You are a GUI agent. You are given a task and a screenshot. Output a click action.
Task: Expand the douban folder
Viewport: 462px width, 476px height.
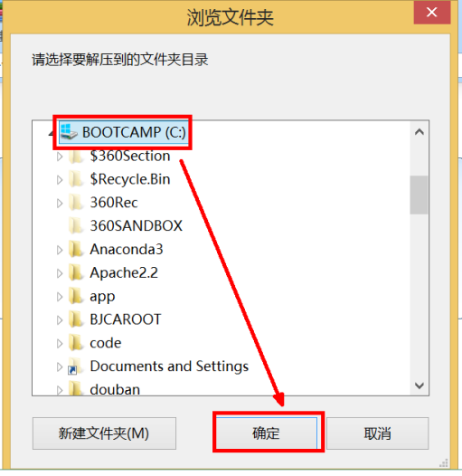[x=60, y=390]
